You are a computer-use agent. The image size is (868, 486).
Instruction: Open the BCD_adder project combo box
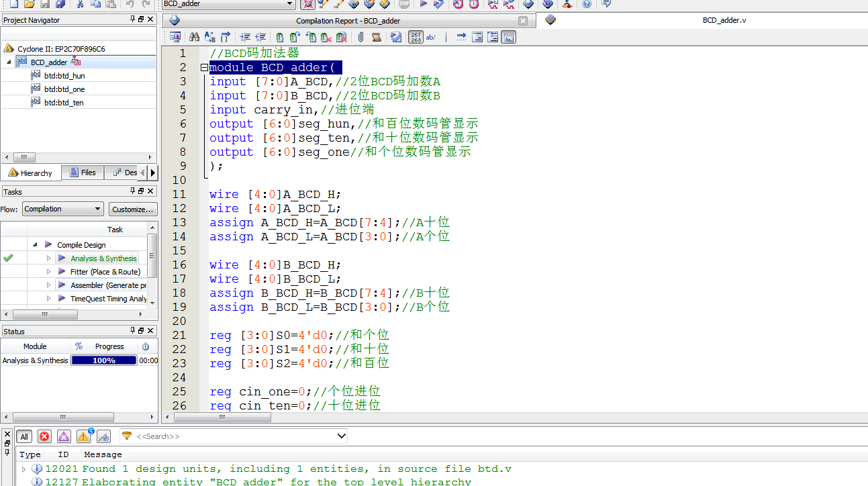tap(228, 4)
